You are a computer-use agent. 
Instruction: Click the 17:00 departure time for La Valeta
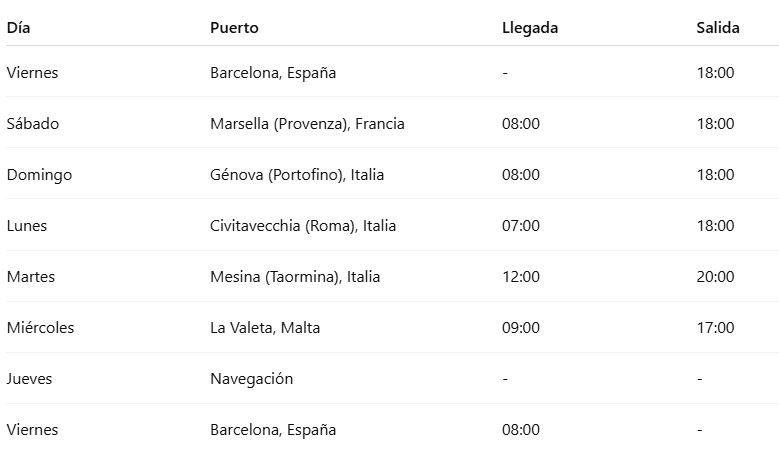click(715, 328)
